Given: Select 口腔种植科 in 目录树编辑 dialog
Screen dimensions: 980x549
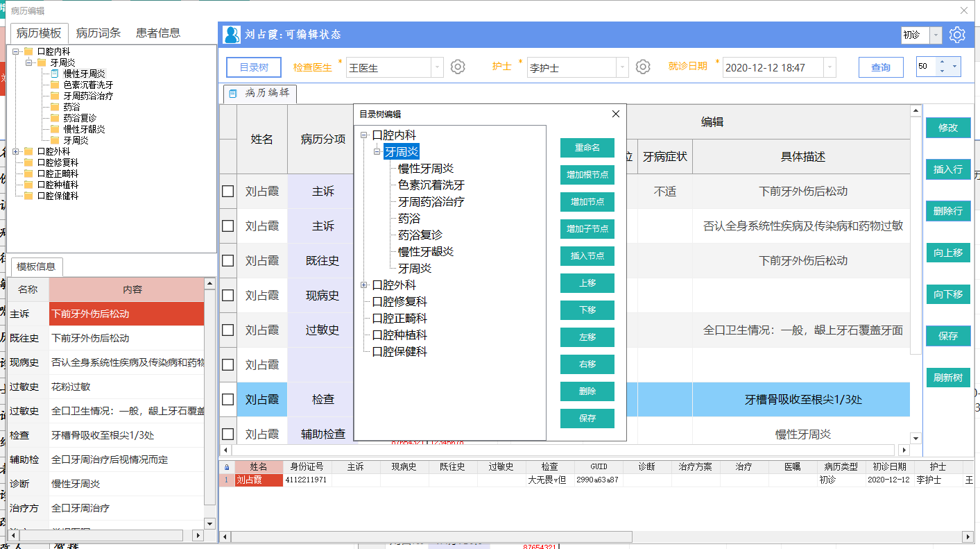Looking at the screenshot, I should click(399, 335).
